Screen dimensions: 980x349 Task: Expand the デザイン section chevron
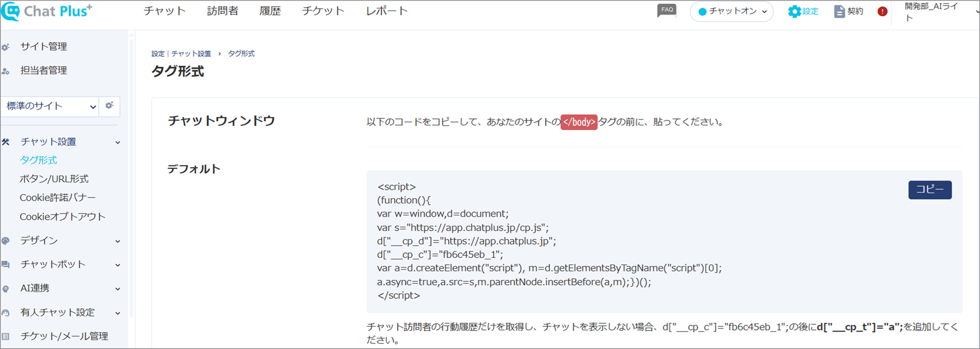118,241
